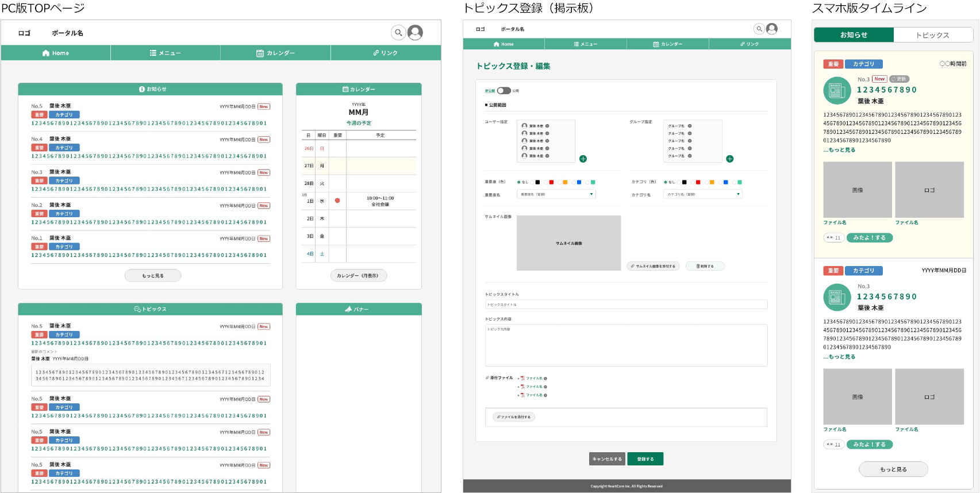Screen dimensions: 980x493
Task: Remove the bottom グループ名 entry
Action: (x=690, y=156)
